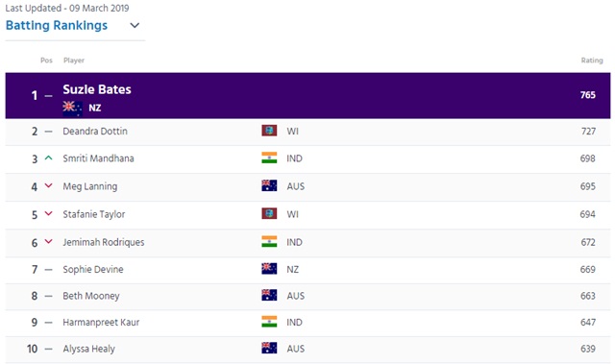Click green up arrow next to Smriti Mandhana
This screenshot has width=615, height=364.
[x=49, y=158]
